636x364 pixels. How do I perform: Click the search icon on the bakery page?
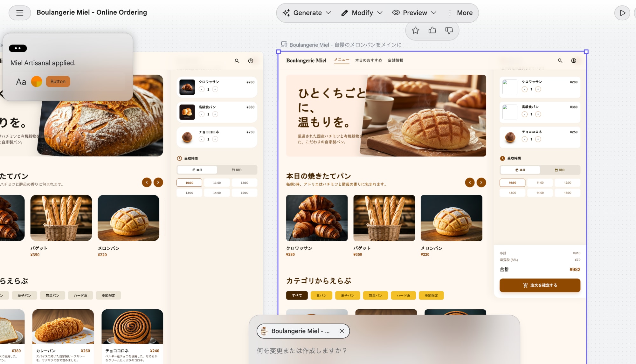coord(560,60)
